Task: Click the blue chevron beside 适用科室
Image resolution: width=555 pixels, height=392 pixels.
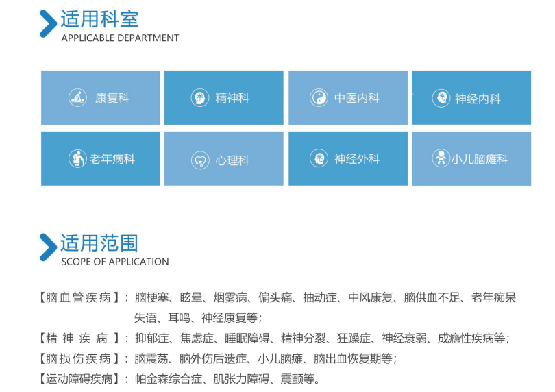Action: click(48, 23)
